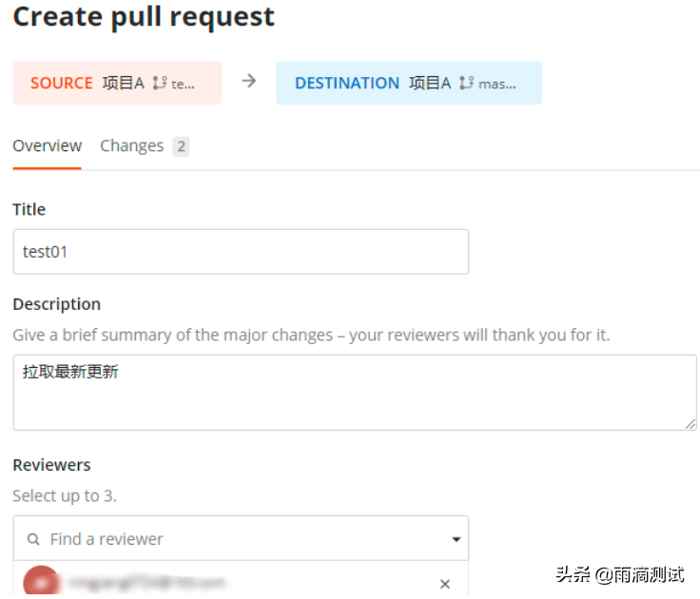
Task: Open the Changes tab
Action: point(131,146)
